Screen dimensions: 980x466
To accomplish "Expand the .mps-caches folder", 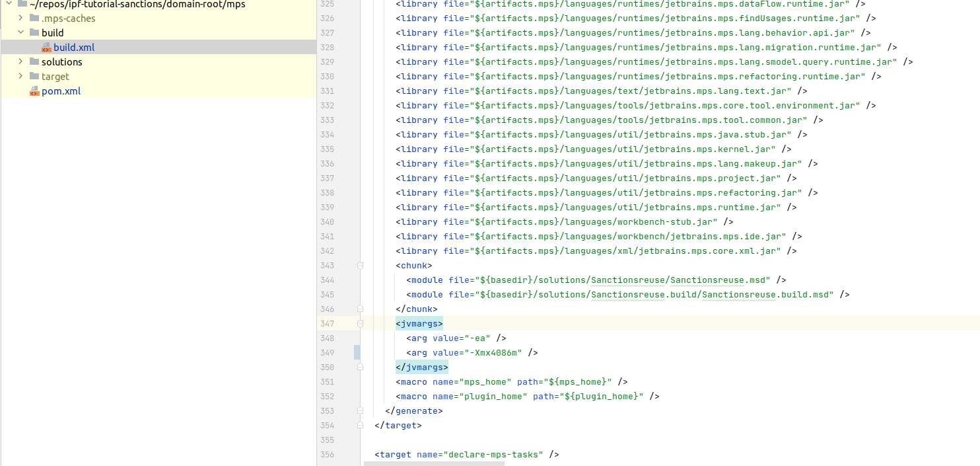I will pos(20,18).
